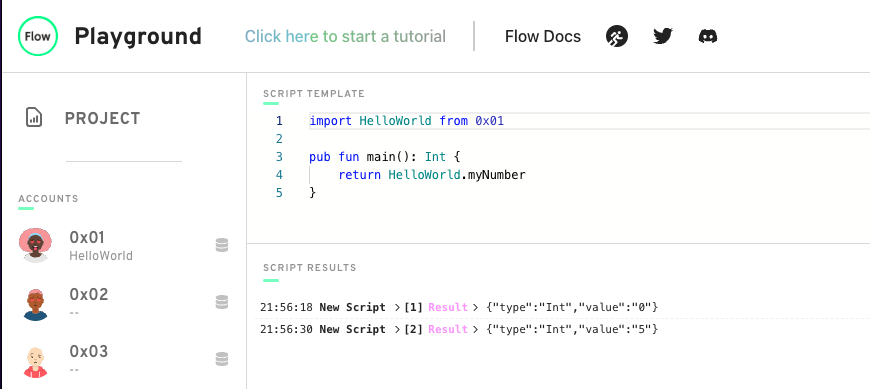Screen dimensions: 870x389
Task: Click storage database icon for account 0x01
Action: 222,245
